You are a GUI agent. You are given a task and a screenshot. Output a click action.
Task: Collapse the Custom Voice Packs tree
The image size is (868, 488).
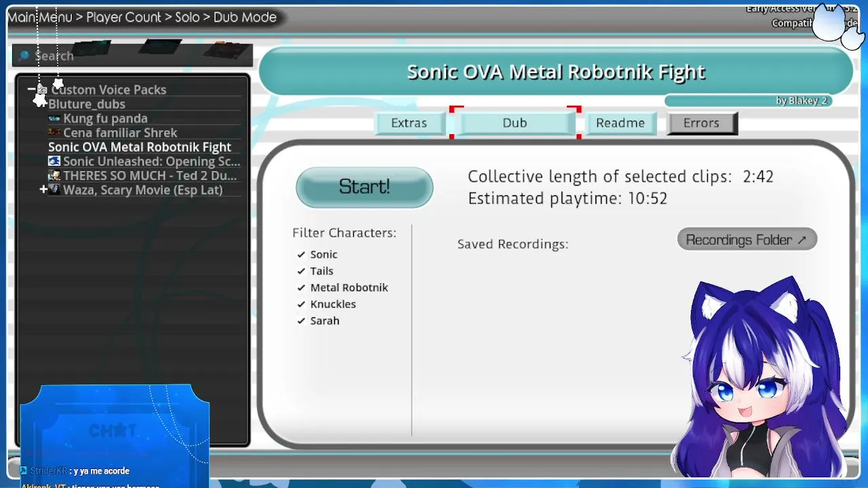(31, 89)
